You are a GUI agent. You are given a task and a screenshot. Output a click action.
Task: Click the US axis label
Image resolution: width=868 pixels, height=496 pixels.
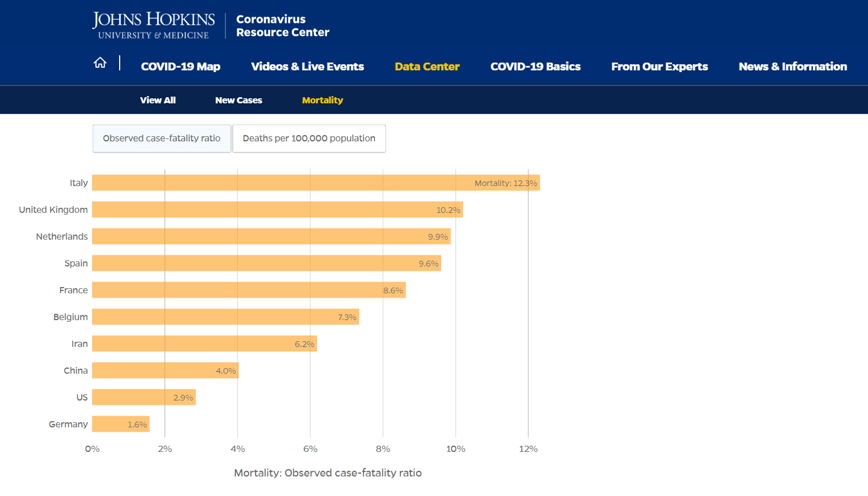click(82, 397)
